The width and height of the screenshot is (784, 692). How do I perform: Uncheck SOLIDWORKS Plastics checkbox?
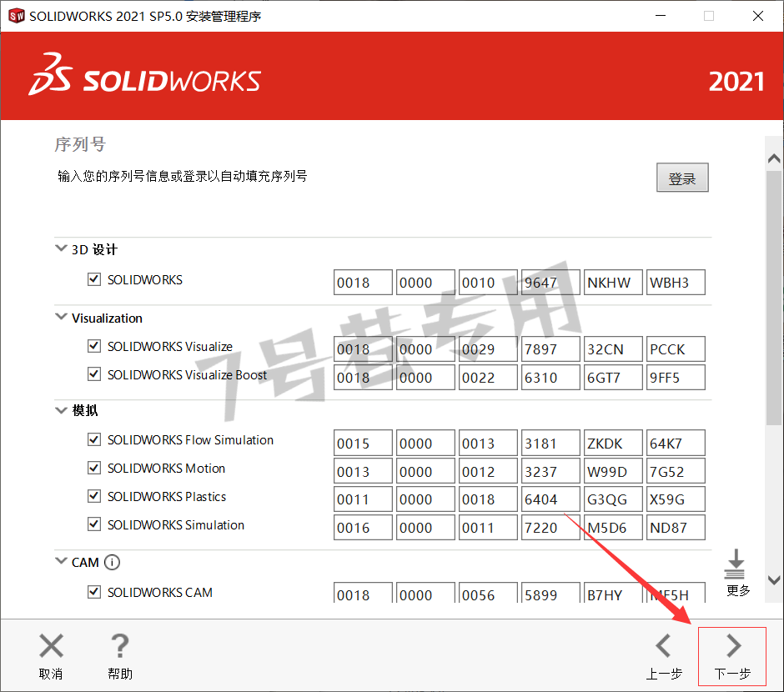[94, 496]
